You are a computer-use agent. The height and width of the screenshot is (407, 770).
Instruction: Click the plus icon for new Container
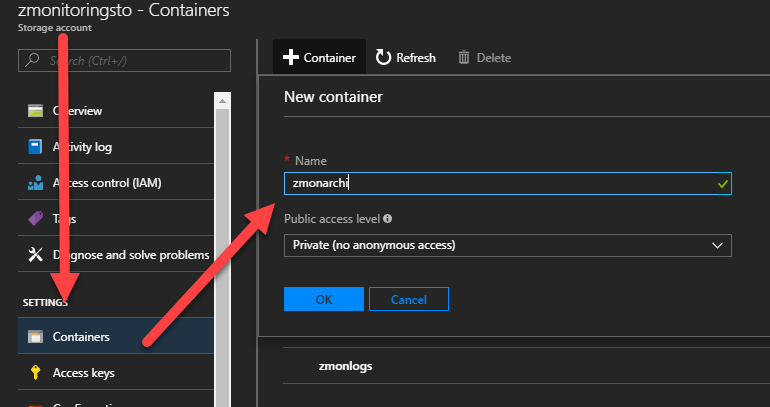(x=291, y=57)
